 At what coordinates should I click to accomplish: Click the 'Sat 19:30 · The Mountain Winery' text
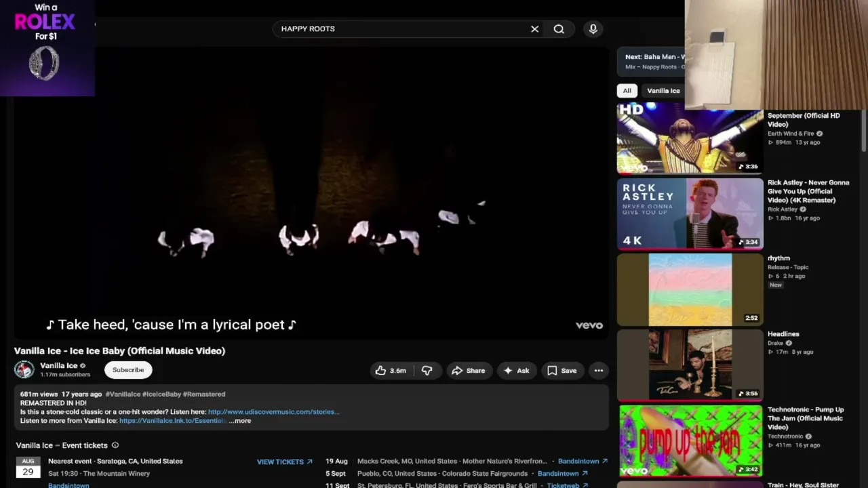(99, 474)
